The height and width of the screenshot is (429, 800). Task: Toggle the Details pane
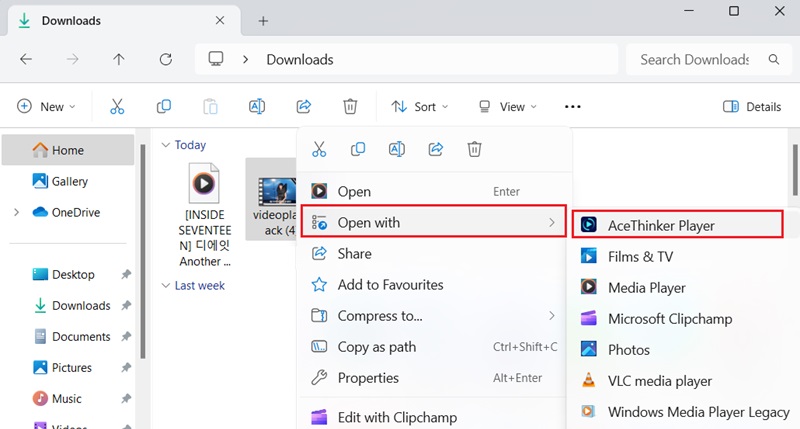(752, 107)
